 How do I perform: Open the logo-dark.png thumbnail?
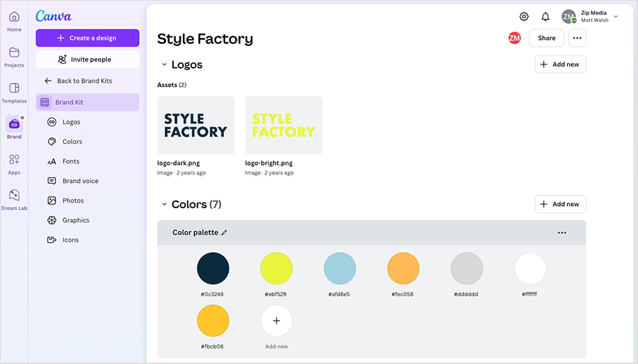pos(196,125)
